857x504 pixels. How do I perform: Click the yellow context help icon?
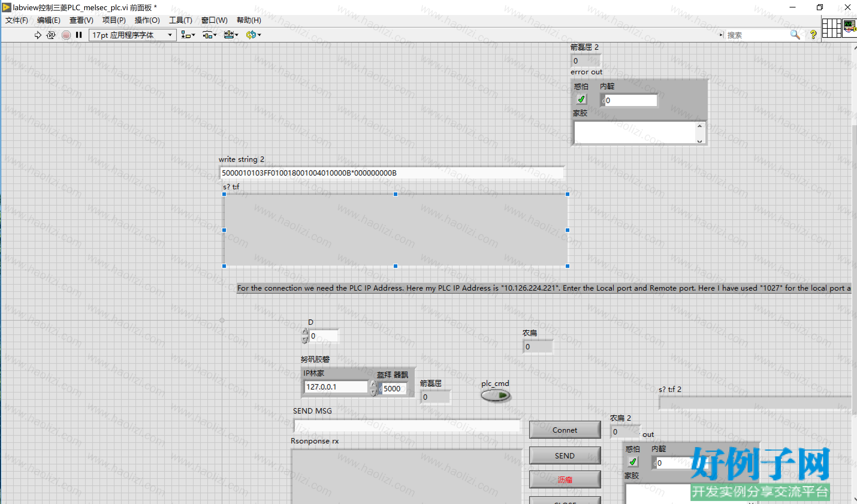813,35
